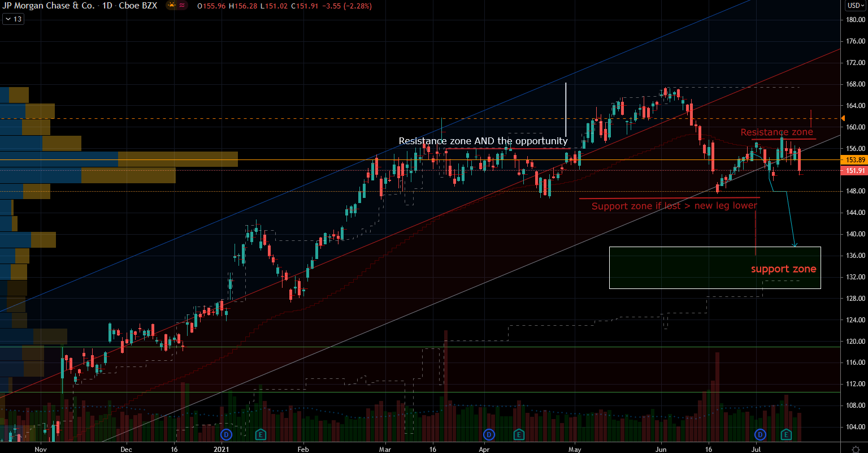Open the USD currency dropdown
This screenshot has height=453, width=868.
[x=854, y=6]
